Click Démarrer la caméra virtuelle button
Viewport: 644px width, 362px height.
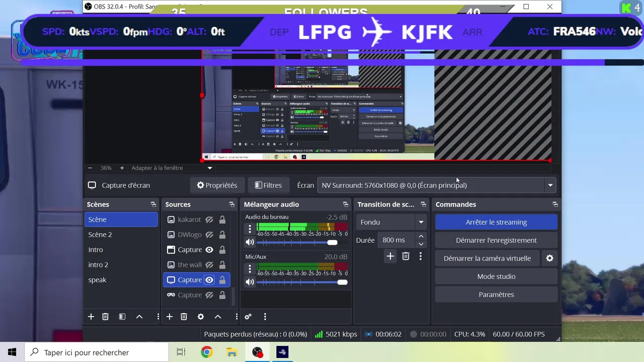pyautogui.click(x=487, y=258)
